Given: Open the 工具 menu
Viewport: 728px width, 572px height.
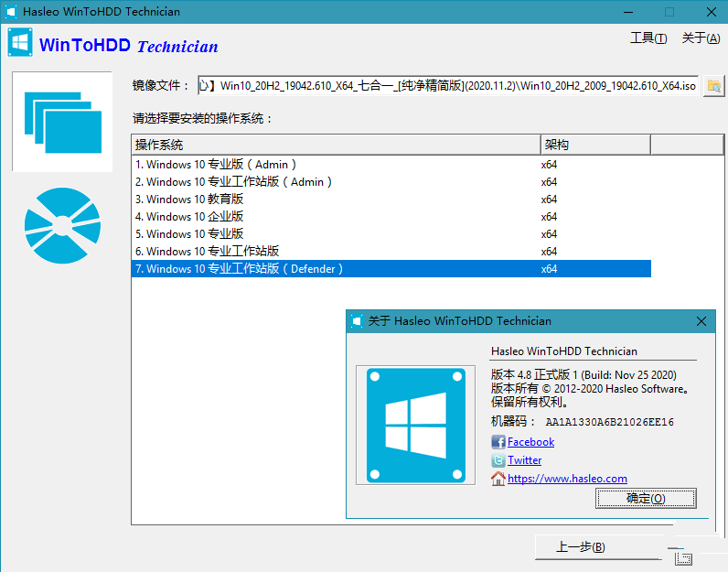Looking at the screenshot, I should coord(648,38).
